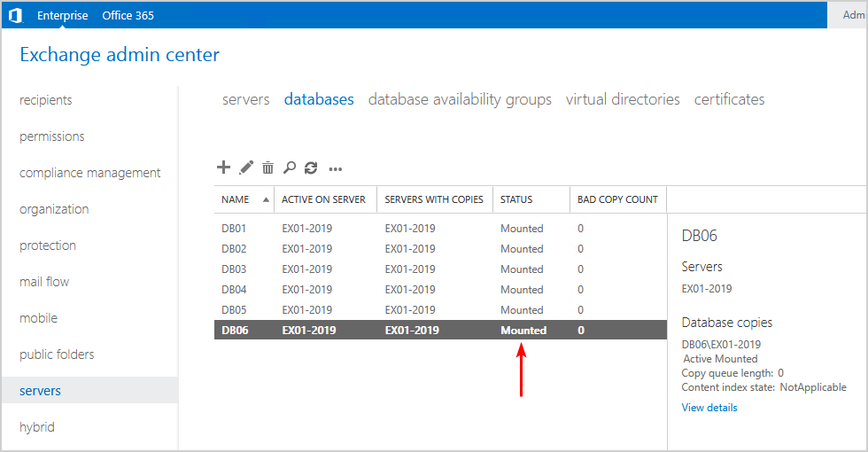Switch to the servers tab

(245, 99)
